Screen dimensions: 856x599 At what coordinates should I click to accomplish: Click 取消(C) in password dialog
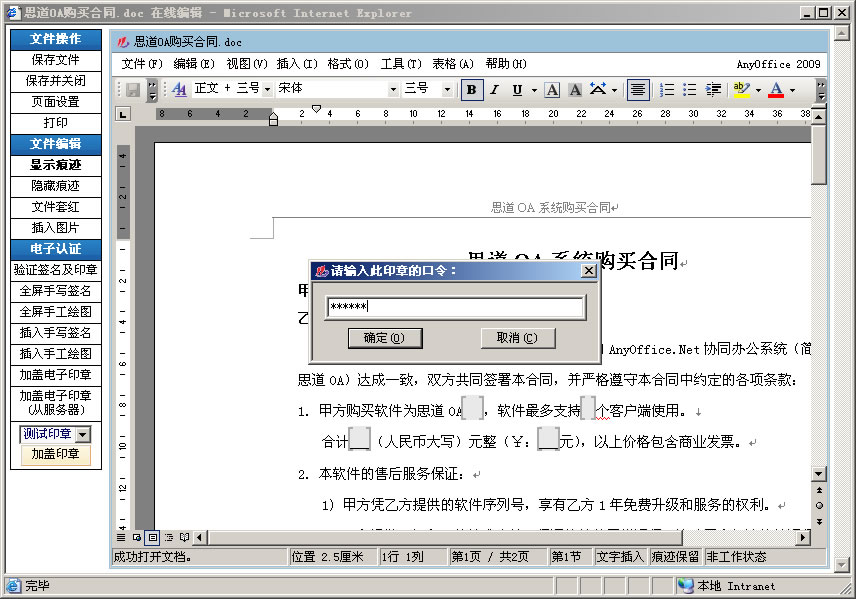coord(518,338)
